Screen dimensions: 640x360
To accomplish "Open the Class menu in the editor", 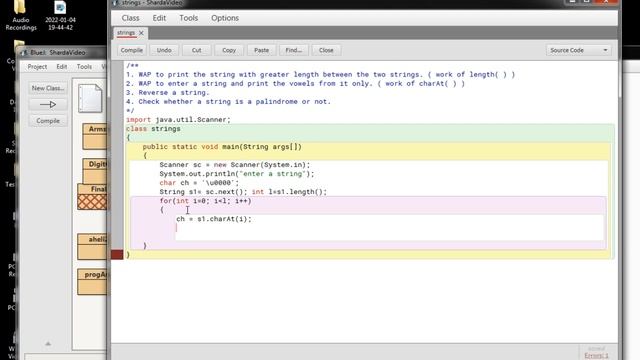I will pos(131,18).
